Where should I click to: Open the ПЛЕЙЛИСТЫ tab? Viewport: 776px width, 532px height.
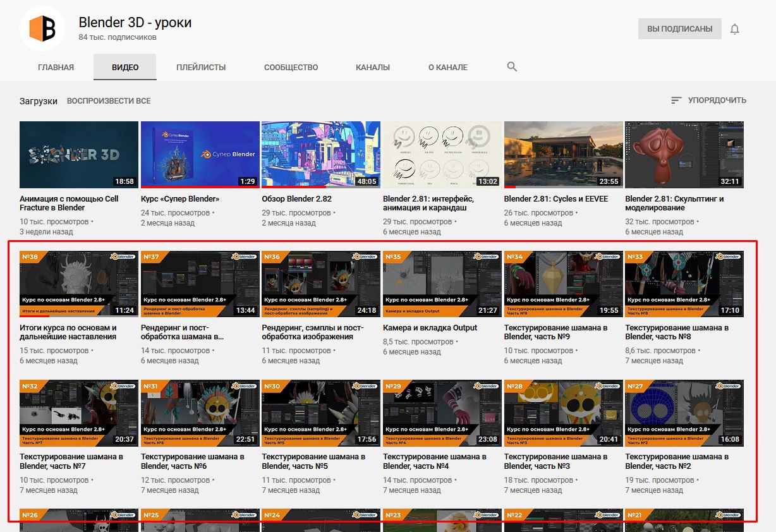coord(201,67)
